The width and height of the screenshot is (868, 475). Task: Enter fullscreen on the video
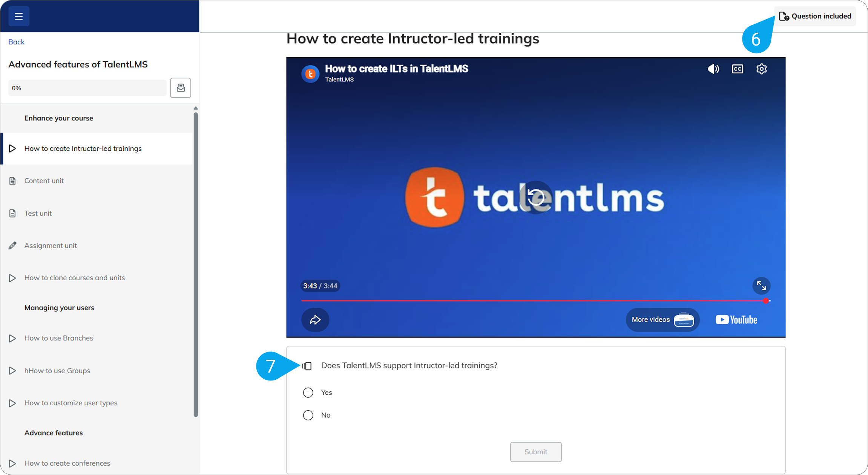pos(761,286)
